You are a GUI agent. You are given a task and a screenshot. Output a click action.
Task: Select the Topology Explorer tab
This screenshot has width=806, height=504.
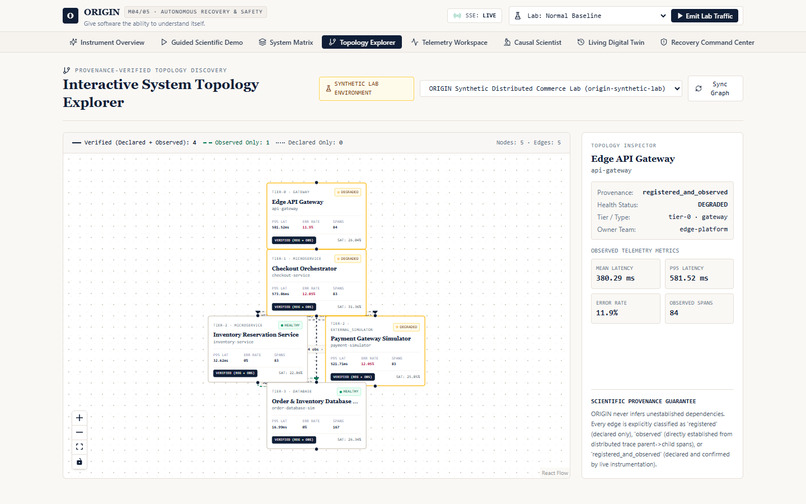[x=362, y=42]
